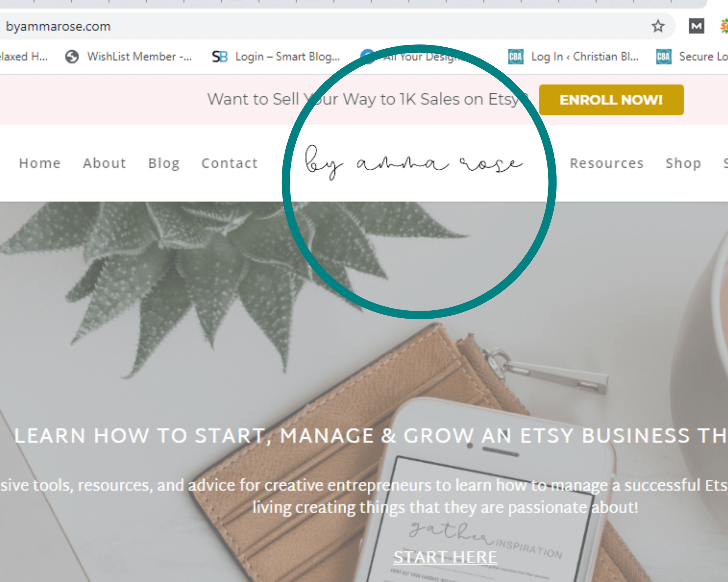
Task: Click the ENROLL NOW! button
Action: pyautogui.click(x=611, y=100)
